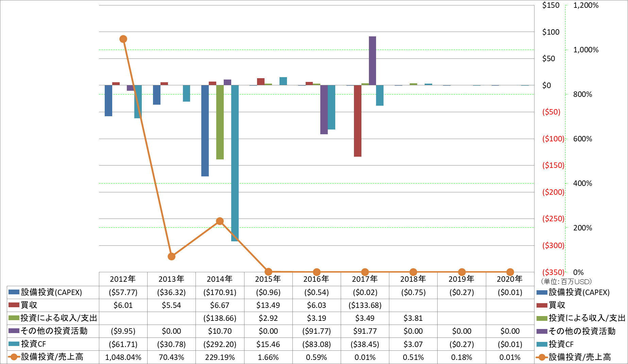Click the ($350) red axis label
The width and height of the screenshot is (628, 364).
point(553,272)
